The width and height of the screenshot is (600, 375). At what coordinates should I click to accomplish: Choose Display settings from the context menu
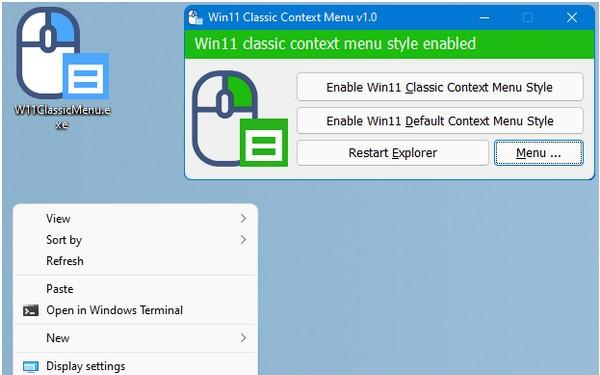tap(135, 366)
